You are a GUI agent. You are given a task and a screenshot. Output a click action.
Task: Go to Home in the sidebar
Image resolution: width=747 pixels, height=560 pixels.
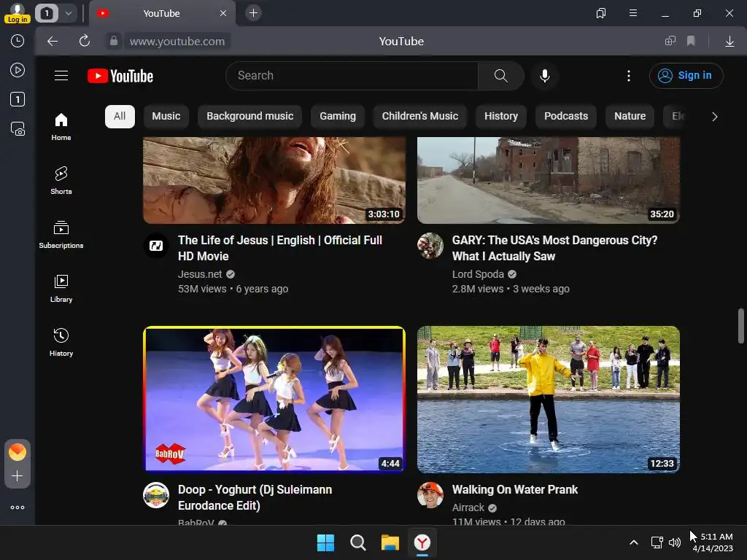coord(61,127)
